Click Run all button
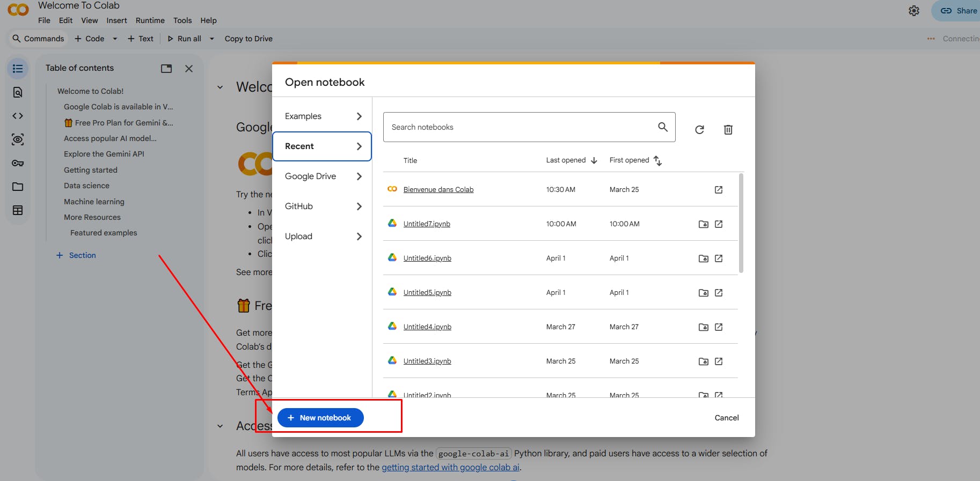The image size is (980, 481). pos(185,39)
